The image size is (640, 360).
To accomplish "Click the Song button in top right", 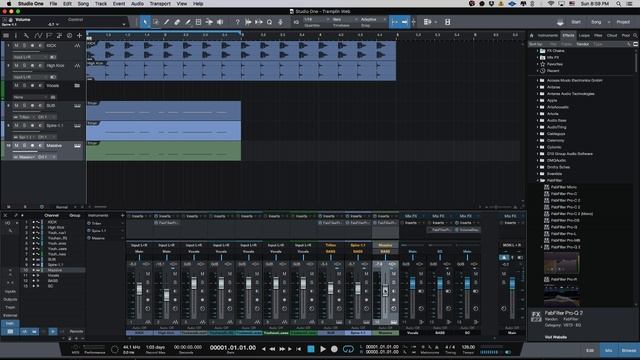I will pos(596,22).
